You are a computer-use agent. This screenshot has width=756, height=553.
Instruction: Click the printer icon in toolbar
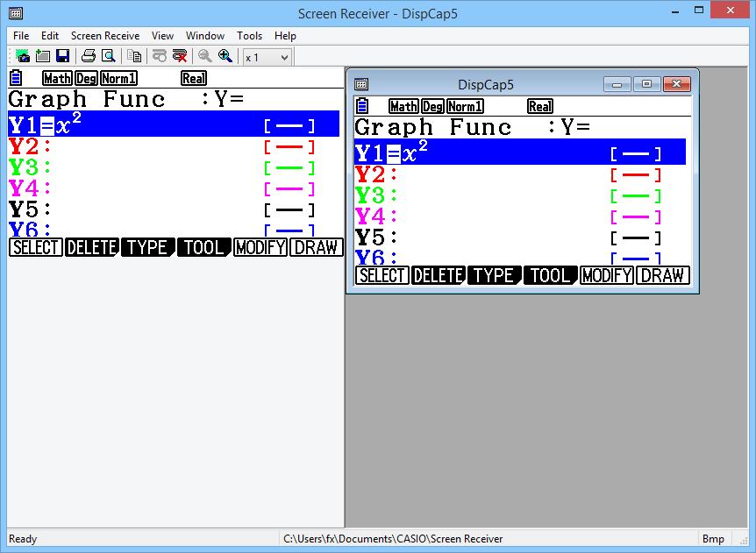89,56
